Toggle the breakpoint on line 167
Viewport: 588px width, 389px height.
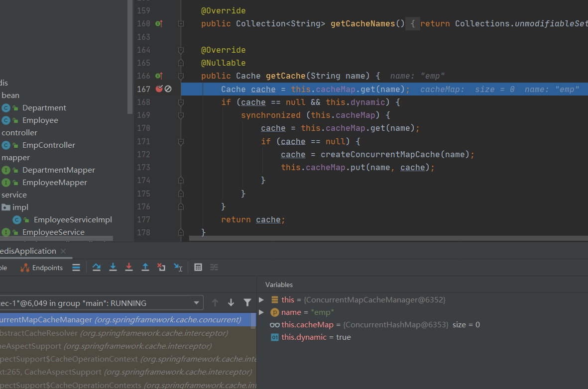tap(159, 89)
